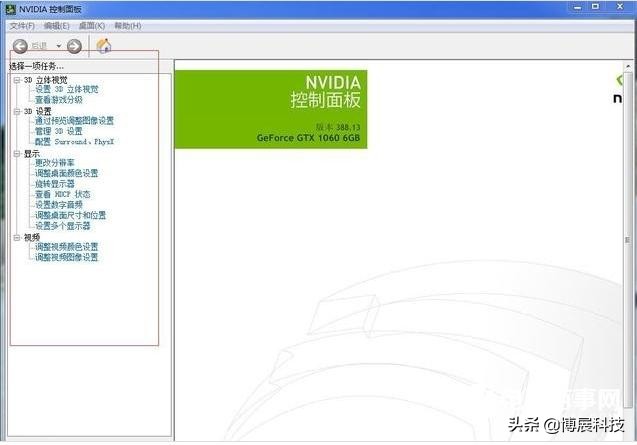Click the right pane scrollbar up arrow
This screenshot has width=637, height=445.
point(628,66)
